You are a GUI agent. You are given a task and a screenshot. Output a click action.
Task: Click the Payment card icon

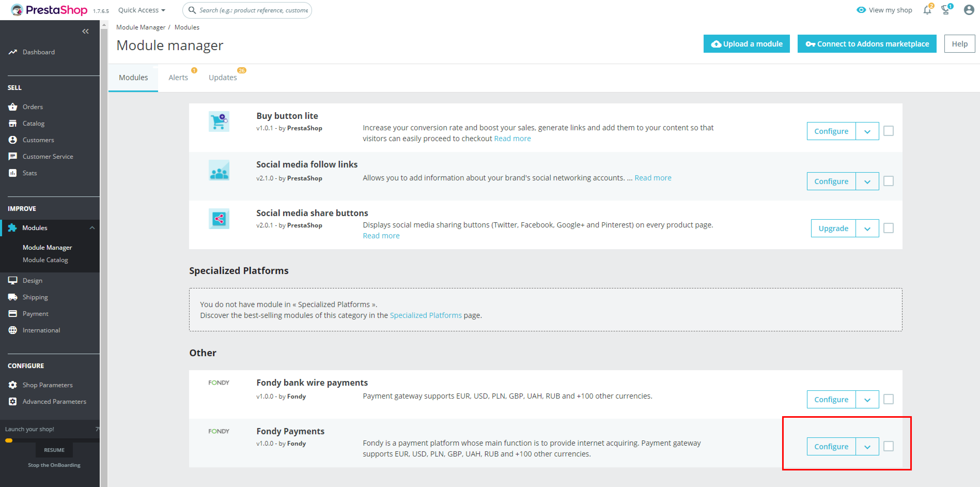(13, 313)
